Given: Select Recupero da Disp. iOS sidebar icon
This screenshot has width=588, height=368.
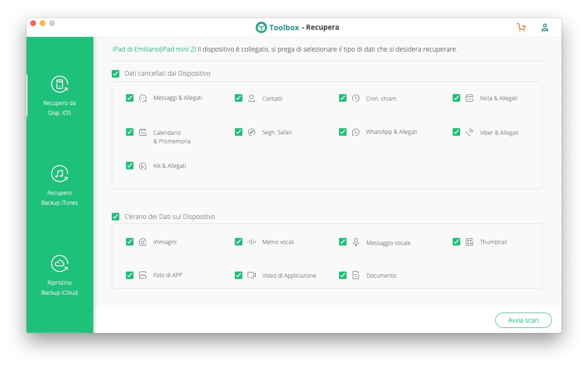Looking at the screenshot, I should (x=60, y=84).
